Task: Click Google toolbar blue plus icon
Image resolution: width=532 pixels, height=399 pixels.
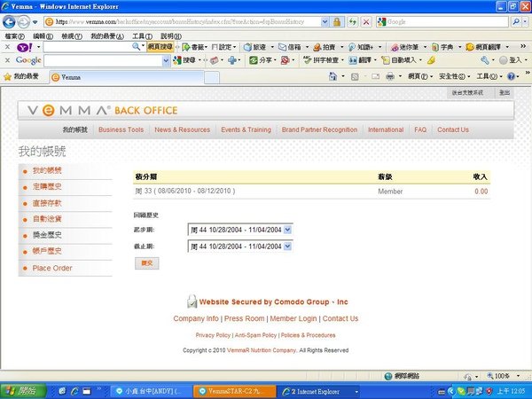Action: point(232,60)
